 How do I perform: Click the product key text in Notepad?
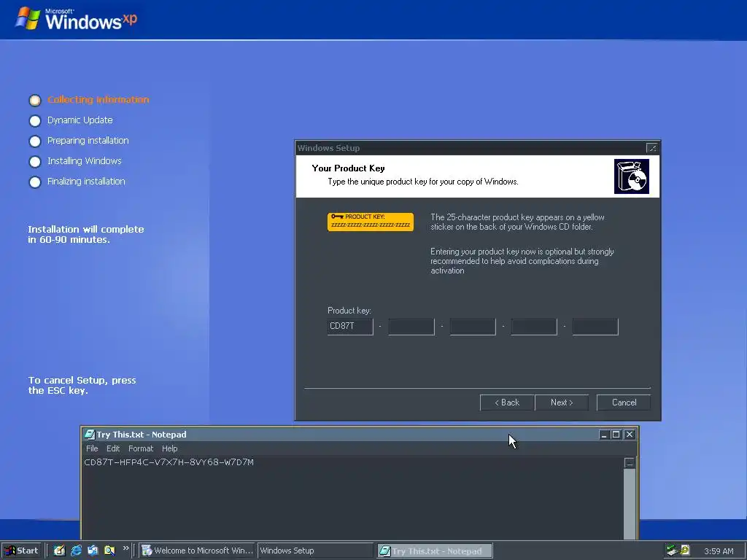(169, 462)
